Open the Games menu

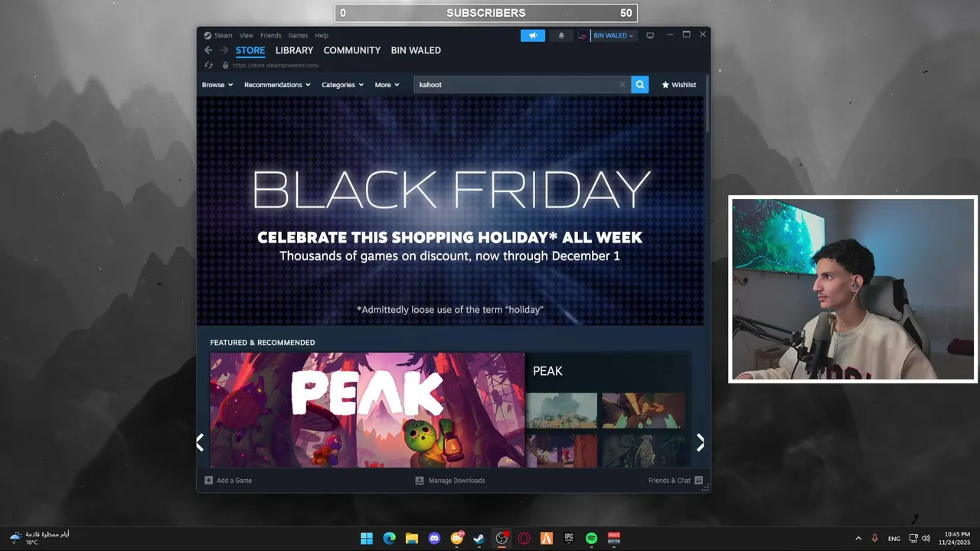click(298, 35)
